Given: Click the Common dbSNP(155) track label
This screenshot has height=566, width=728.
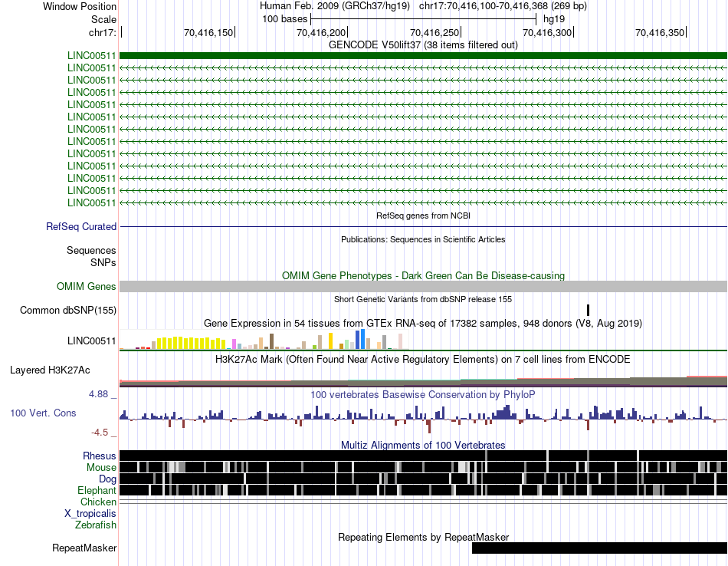Looking at the screenshot, I should tap(68, 310).
